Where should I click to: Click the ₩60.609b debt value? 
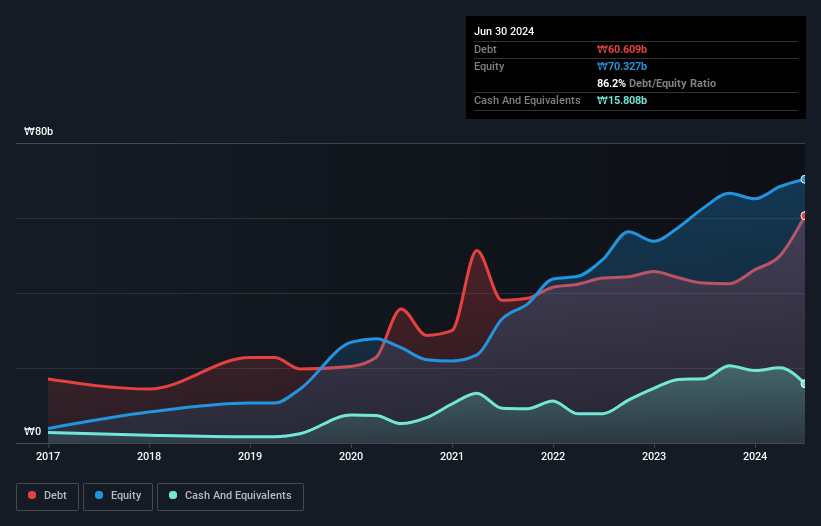pyautogui.click(x=622, y=49)
